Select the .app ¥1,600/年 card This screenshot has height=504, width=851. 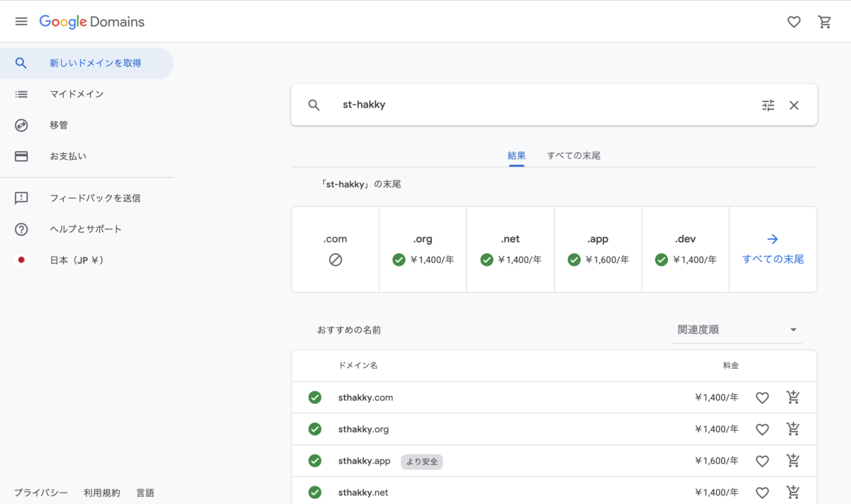[x=598, y=250]
